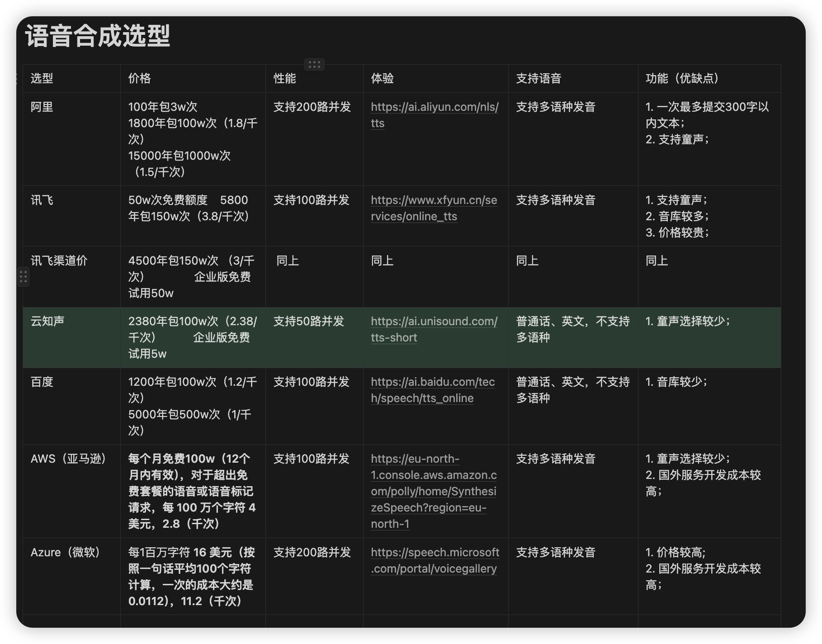The height and width of the screenshot is (644, 822).
Task: Click 支持50路并发 in the 云知声 row
Action: tap(309, 322)
